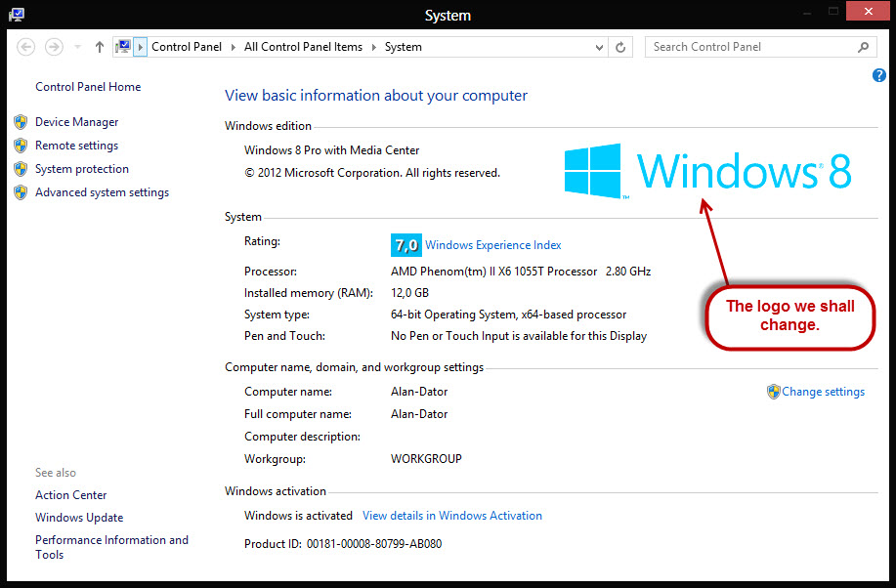896x588 pixels.
Task: Click the search magnifier icon
Action: [864, 46]
